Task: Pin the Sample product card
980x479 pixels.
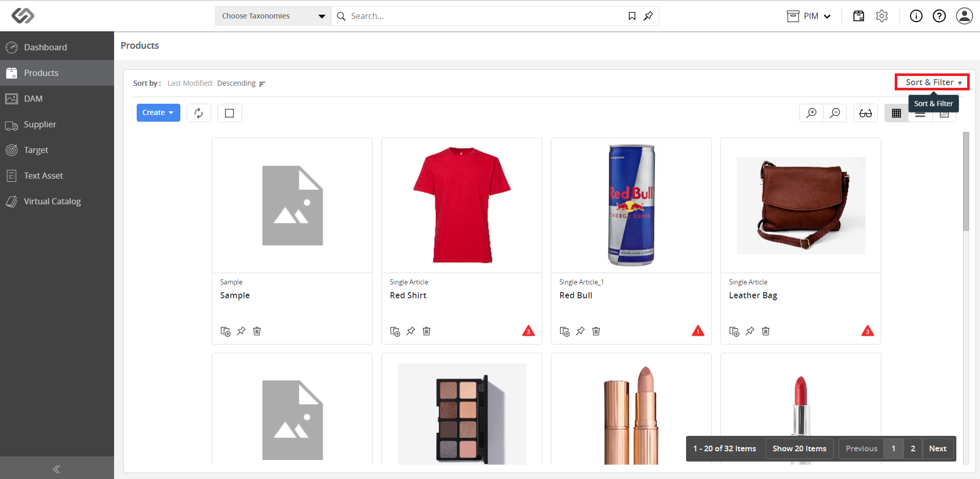Action: tap(241, 331)
